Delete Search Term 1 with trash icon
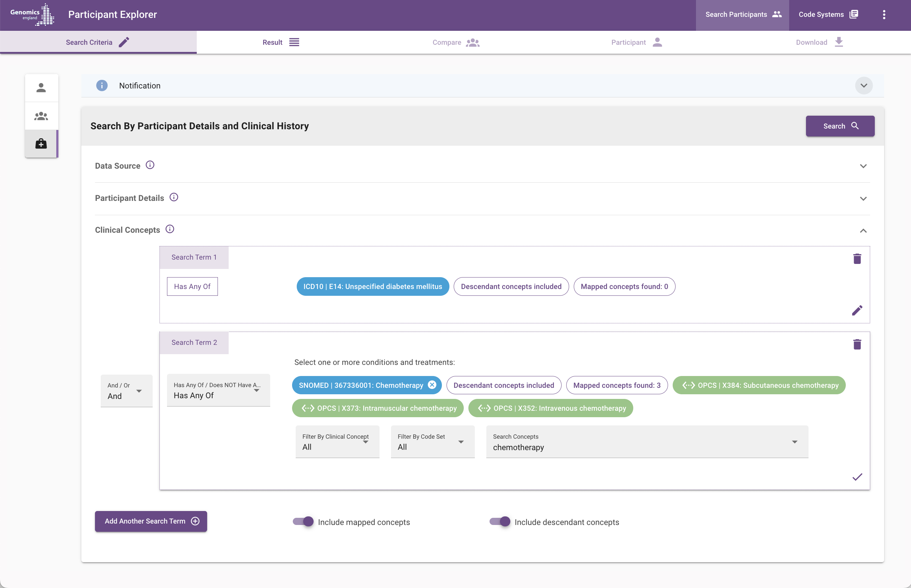911x588 pixels. pos(857,259)
